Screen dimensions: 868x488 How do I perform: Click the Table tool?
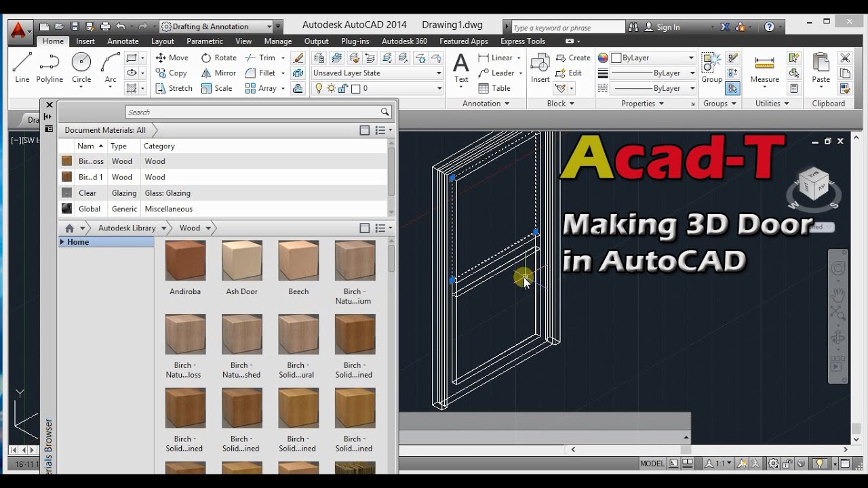click(x=494, y=88)
